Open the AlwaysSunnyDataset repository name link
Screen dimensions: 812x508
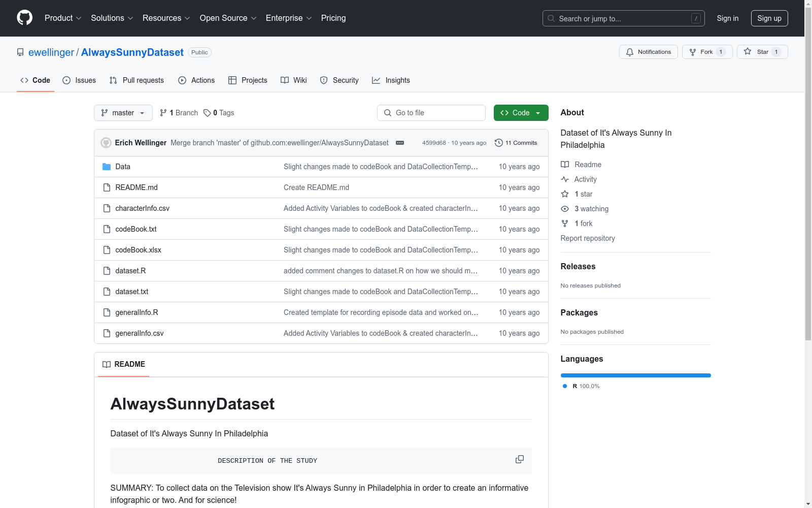132,52
